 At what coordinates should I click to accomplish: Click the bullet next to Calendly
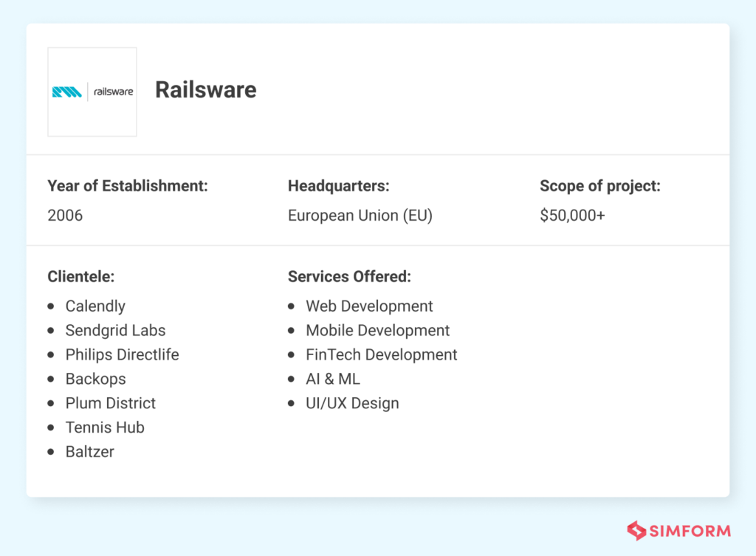[x=50, y=306]
